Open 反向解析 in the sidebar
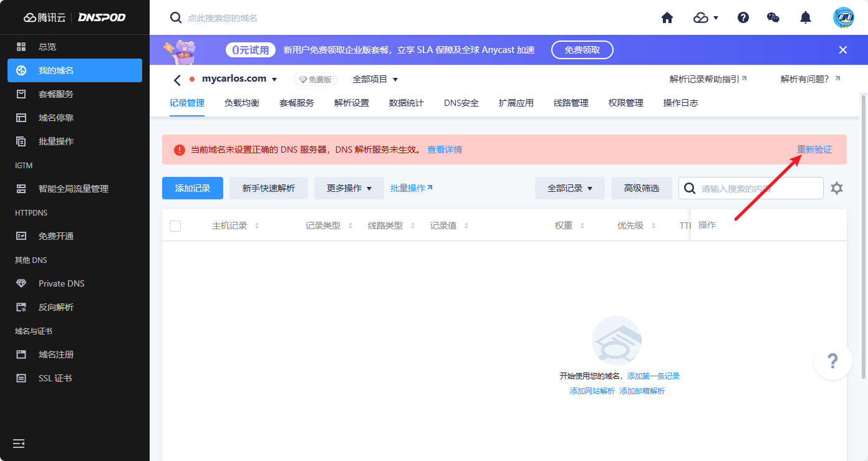Image resolution: width=868 pixels, height=461 pixels. coord(75,307)
